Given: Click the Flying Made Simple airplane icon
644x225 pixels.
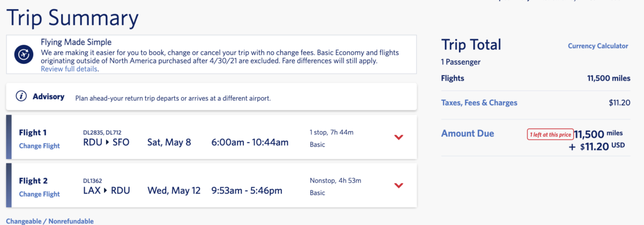Looking at the screenshot, I should tap(24, 55).
